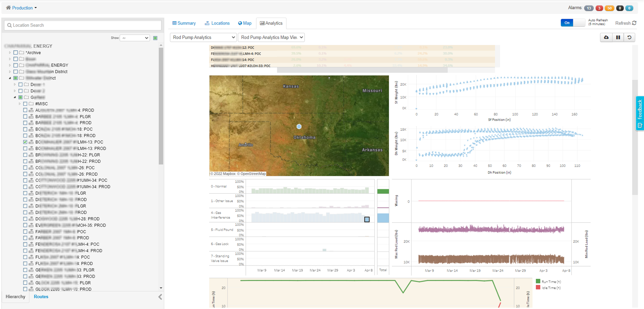Switch to the Summary tab
The height and width of the screenshot is (309, 644).
(184, 23)
